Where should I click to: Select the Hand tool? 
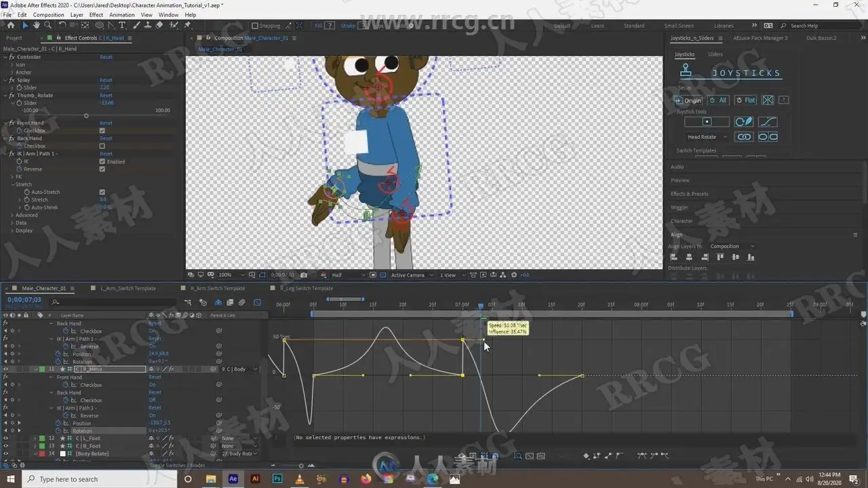coord(36,25)
